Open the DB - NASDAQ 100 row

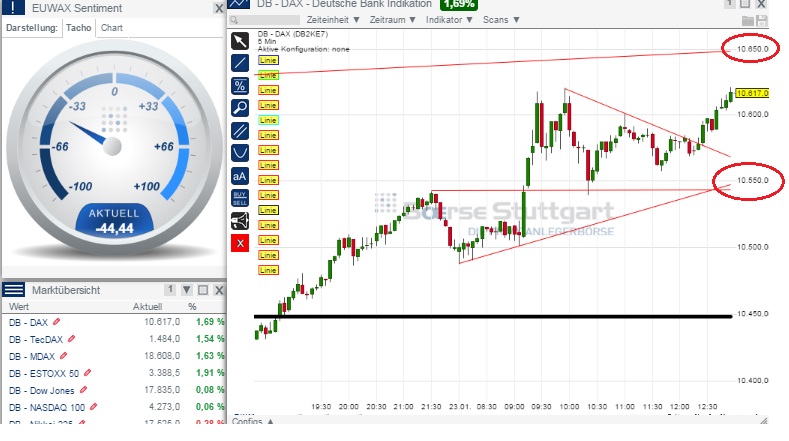(x=114, y=407)
